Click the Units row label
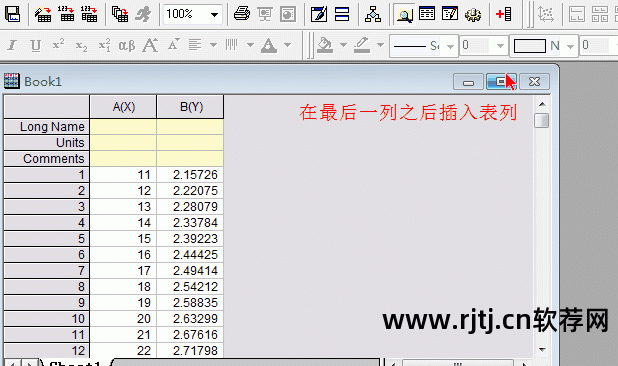 [47, 143]
